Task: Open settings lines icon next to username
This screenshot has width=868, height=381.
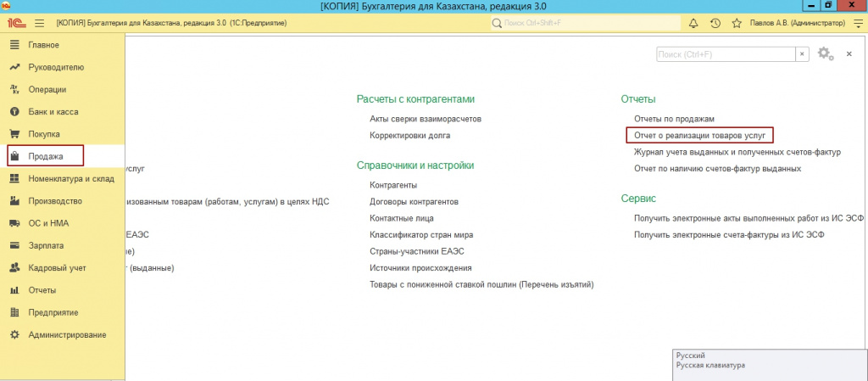Action: pos(858,23)
